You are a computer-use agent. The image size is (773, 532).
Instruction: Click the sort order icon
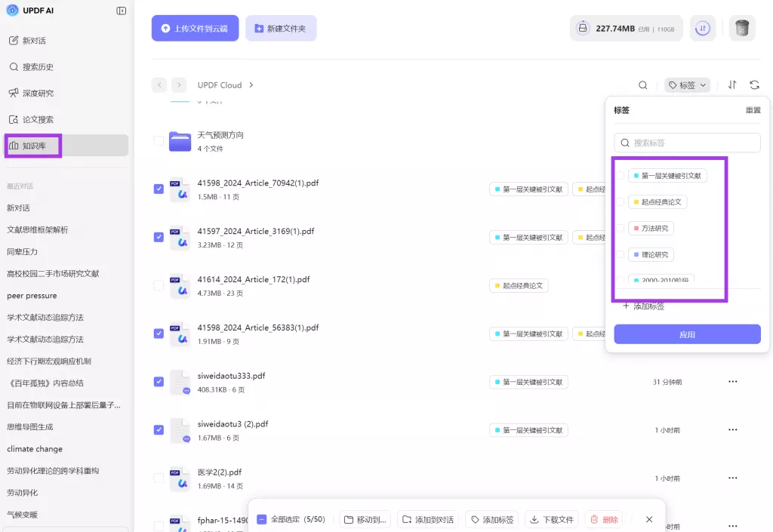coord(732,85)
